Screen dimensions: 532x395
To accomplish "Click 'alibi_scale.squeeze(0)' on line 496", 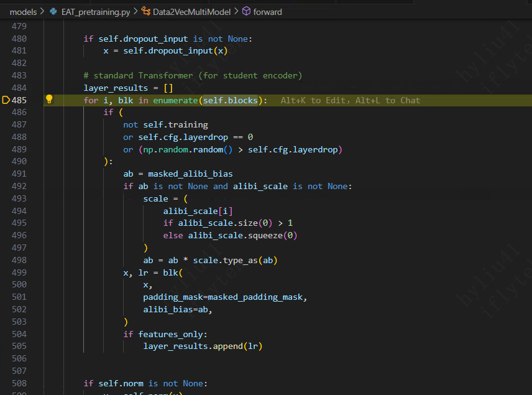I will [242, 235].
